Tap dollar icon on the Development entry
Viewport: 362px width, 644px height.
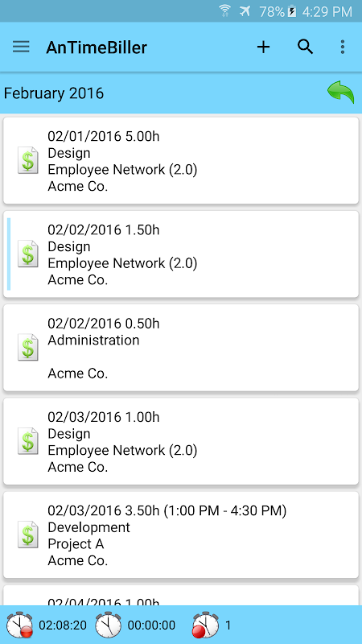(28, 535)
